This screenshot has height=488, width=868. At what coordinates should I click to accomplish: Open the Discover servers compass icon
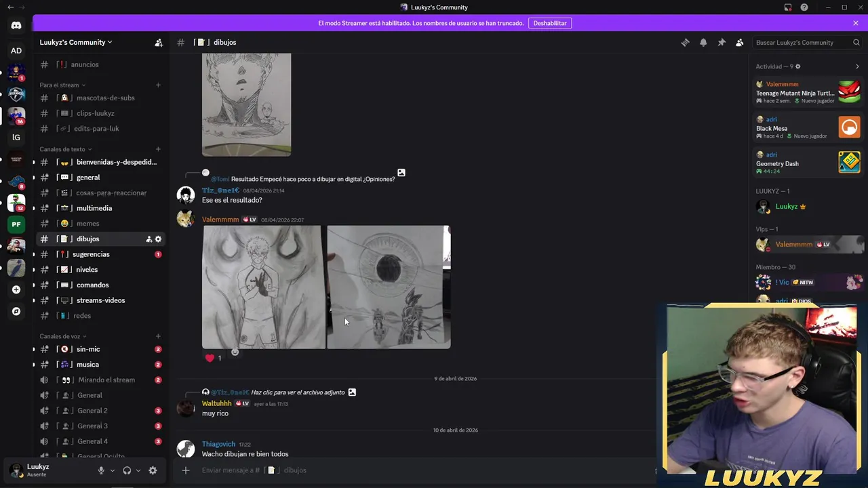pos(16,311)
